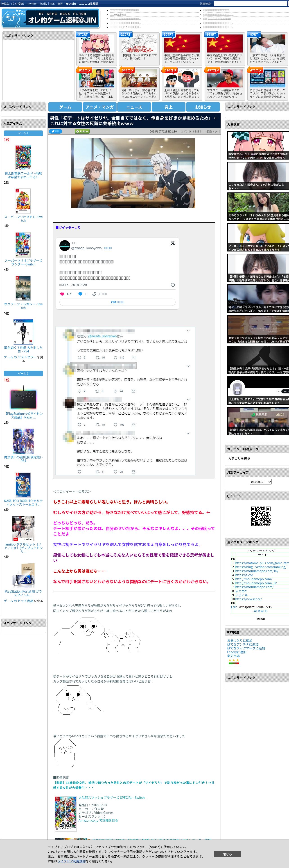Viewport: 289px width, 868px height.
Task: Click the info icon in the embedded tweet
Action: [x=173, y=285]
